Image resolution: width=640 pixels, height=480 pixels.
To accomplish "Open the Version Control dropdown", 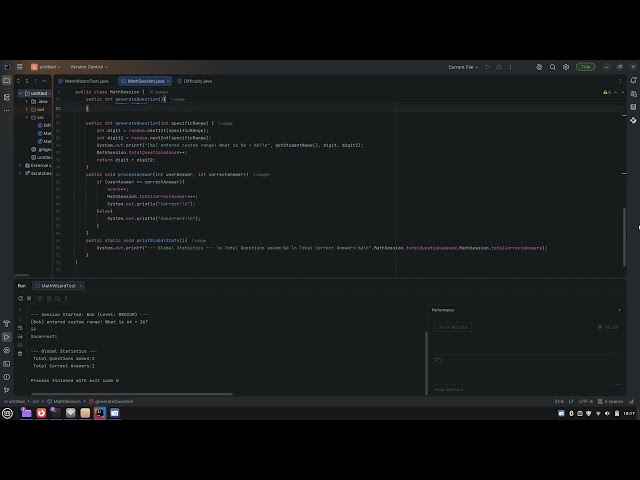I will tap(89, 67).
